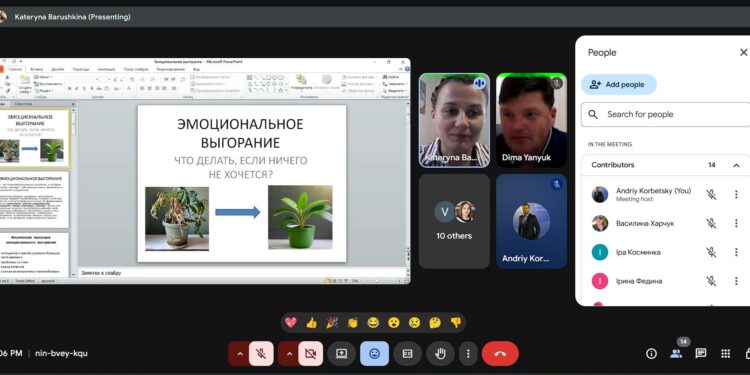Screen dimensions: 750x375
Task: Click the Add people button
Action: coord(619,85)
